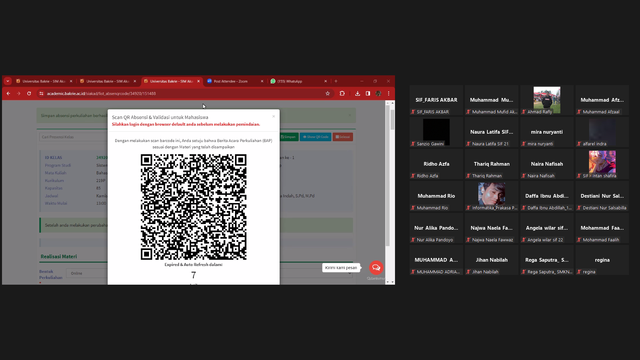Click the blue Show QR Code button
The height and width of the screenshot is (360, 640).
point(316,137)
